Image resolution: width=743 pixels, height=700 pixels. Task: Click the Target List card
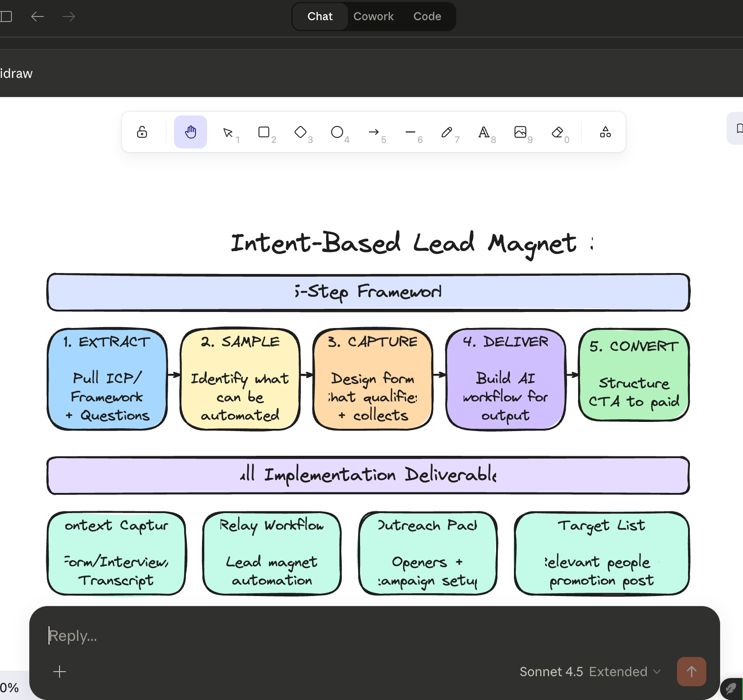click(x=602, y=553)
